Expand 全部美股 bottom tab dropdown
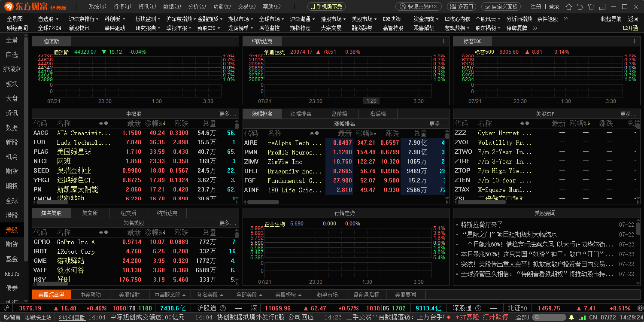 (249, 295)
